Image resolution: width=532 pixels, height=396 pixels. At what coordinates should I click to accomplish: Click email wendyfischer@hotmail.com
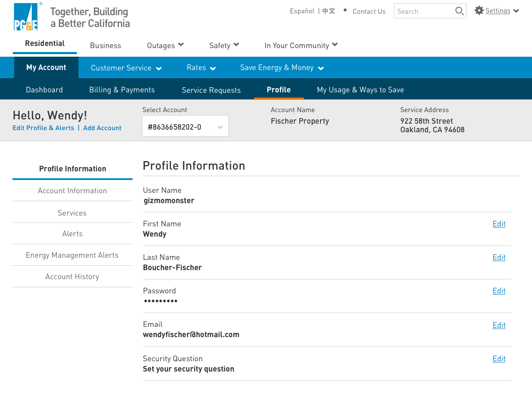(191, 335)
